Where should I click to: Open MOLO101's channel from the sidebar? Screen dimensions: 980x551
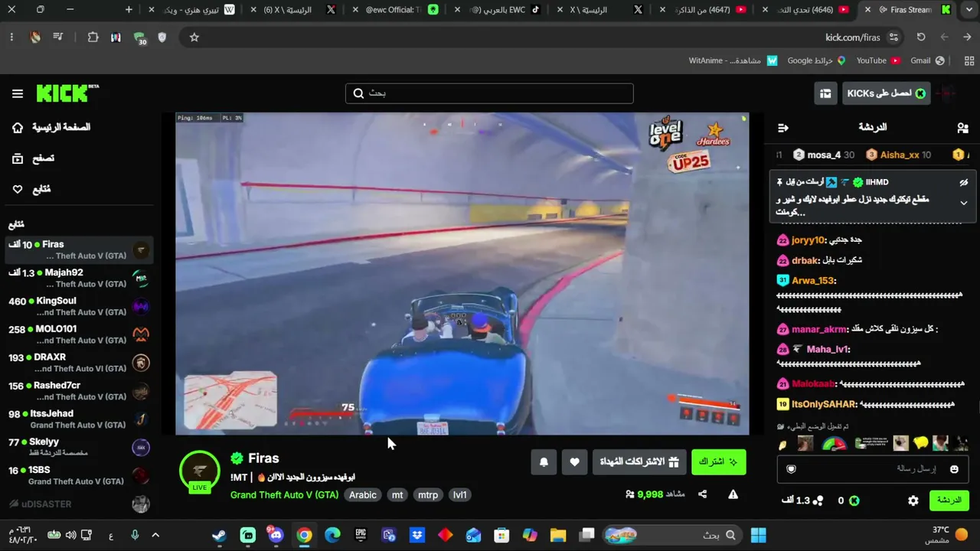tap(79, 334)
